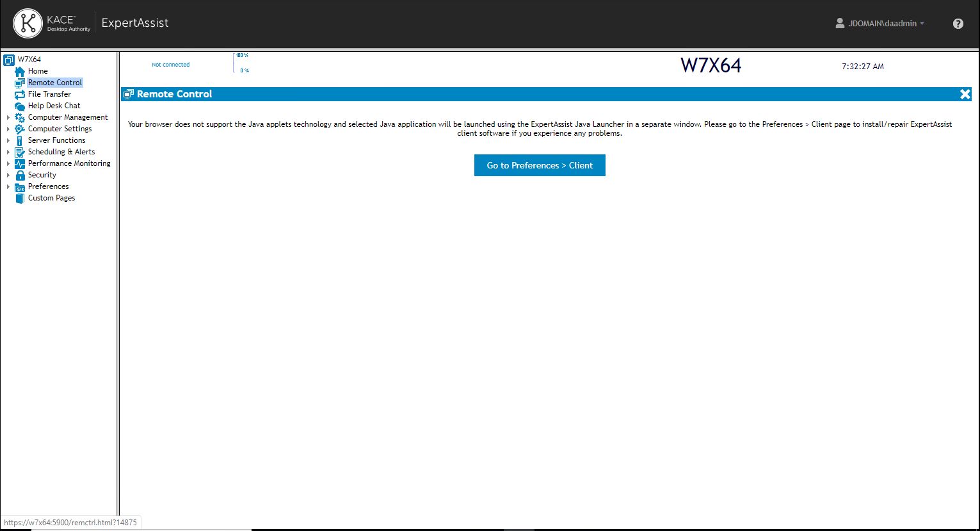
Task: Expand the Preferences tree arrow
Action: (8, 186)
